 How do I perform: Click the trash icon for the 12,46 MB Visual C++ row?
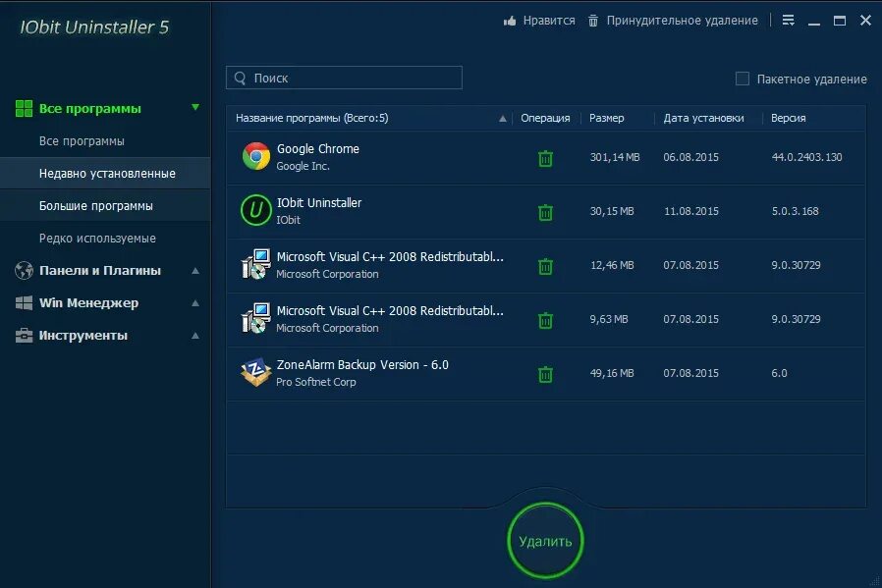(545, 266)
